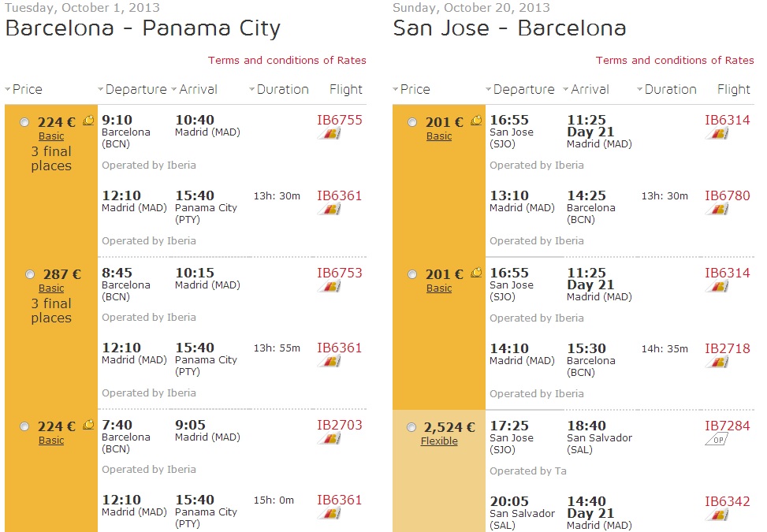Viewport: 767px width, 532px height.
Task: Click Iberia logo under flight IB2703
Action: (330, 439)
